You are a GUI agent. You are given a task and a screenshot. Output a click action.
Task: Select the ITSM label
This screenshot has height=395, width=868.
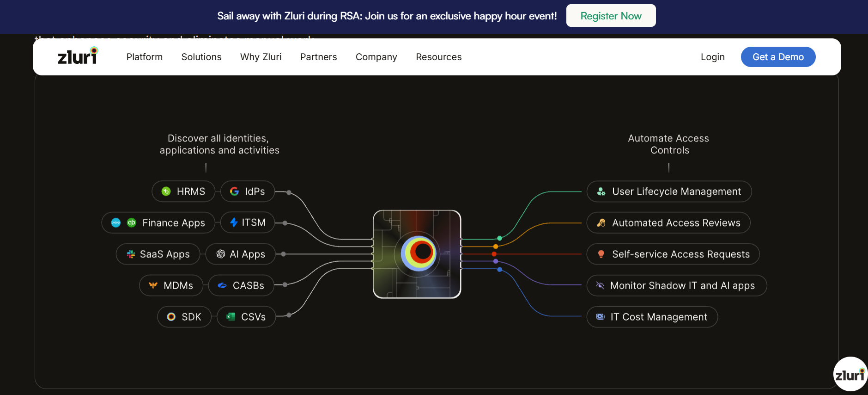(x=254, y=222)
